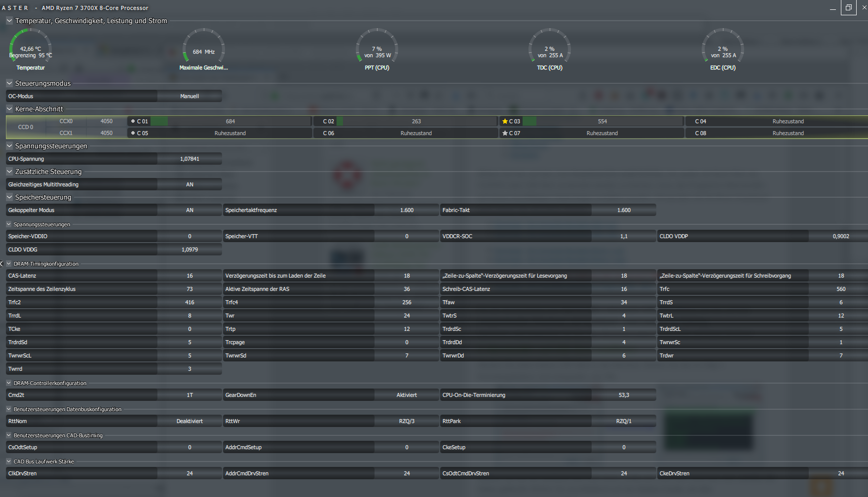Open the Cmd2t 1T value

189,395
